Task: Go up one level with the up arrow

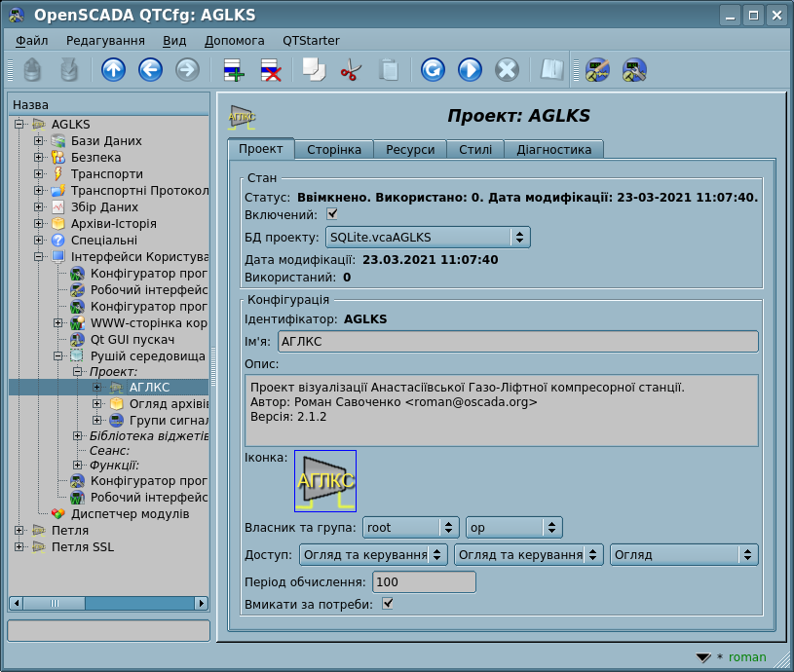Action: [x=113, y=70]
